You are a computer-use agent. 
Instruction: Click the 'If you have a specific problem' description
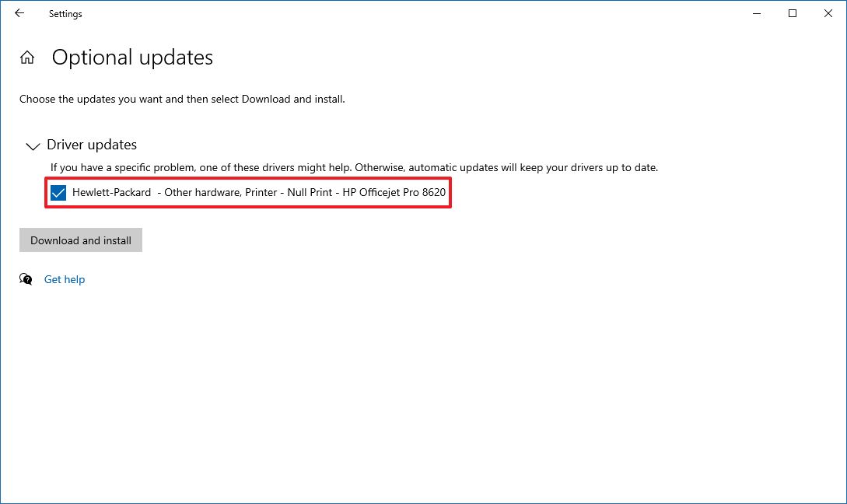[354, 167]
